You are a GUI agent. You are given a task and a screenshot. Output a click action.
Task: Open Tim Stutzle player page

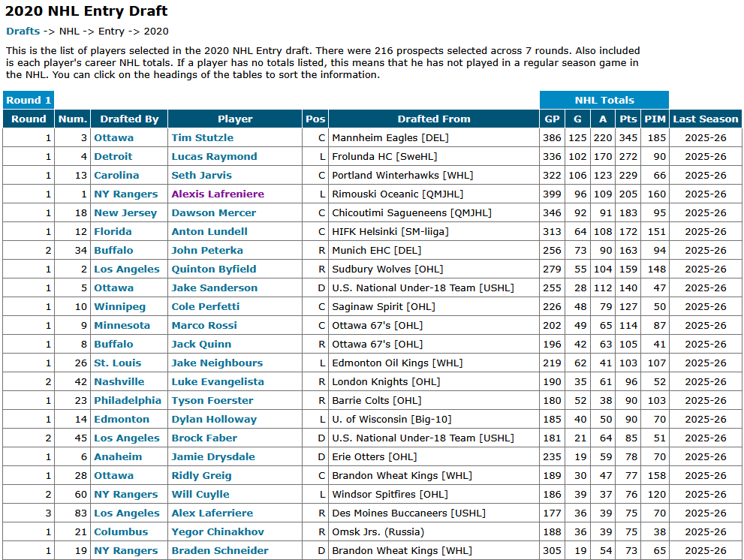pos(202,137)
